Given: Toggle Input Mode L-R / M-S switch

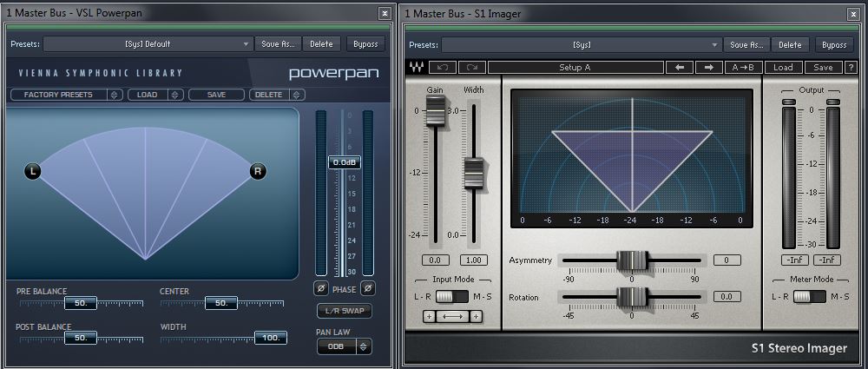Looking at the screenshot, I should click(450, 297).
